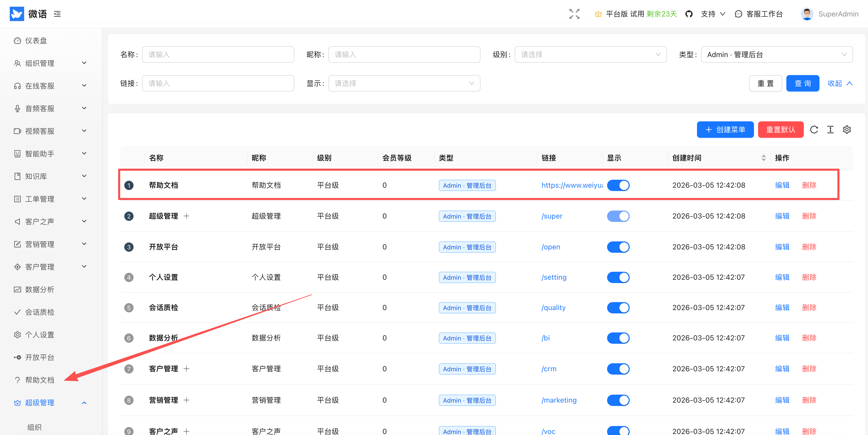
Task: Expand 营销管理 row with plus icon
Action: coord(186,400)
